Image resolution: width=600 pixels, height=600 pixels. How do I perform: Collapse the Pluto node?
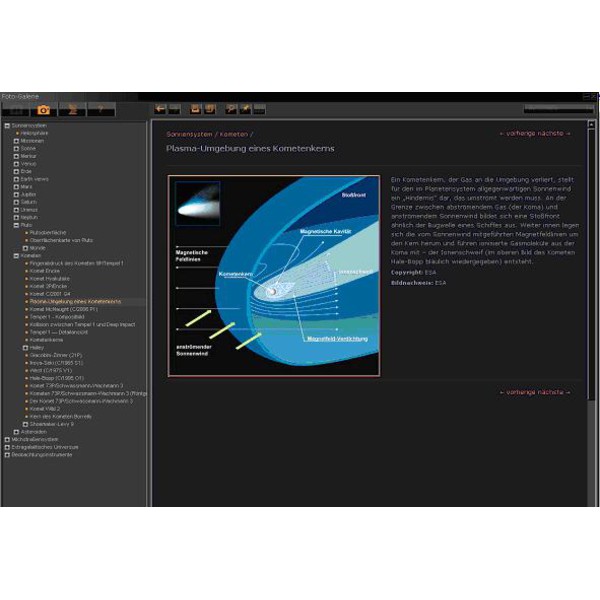pyautogui.click(x=16, y=225)
